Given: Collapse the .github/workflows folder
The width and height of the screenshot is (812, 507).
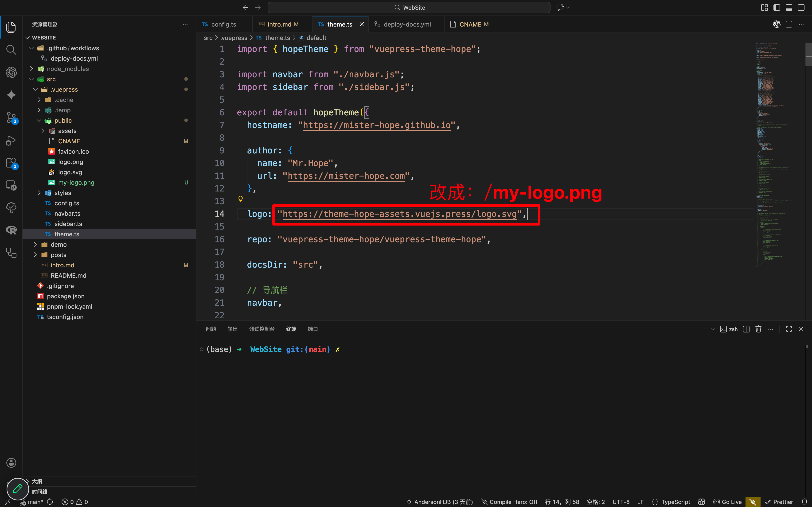Looking at the screenshot, I should [31, 48].
